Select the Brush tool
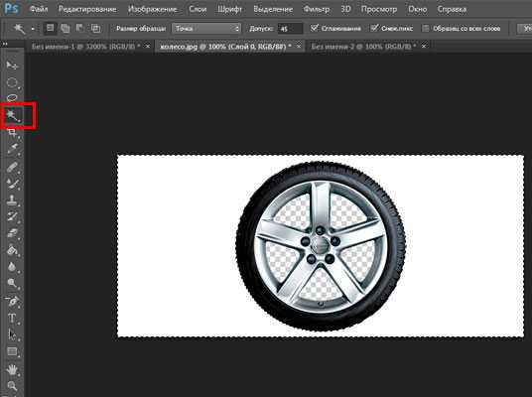This screenshot has width=532, height=397. [x=12, y=184]
